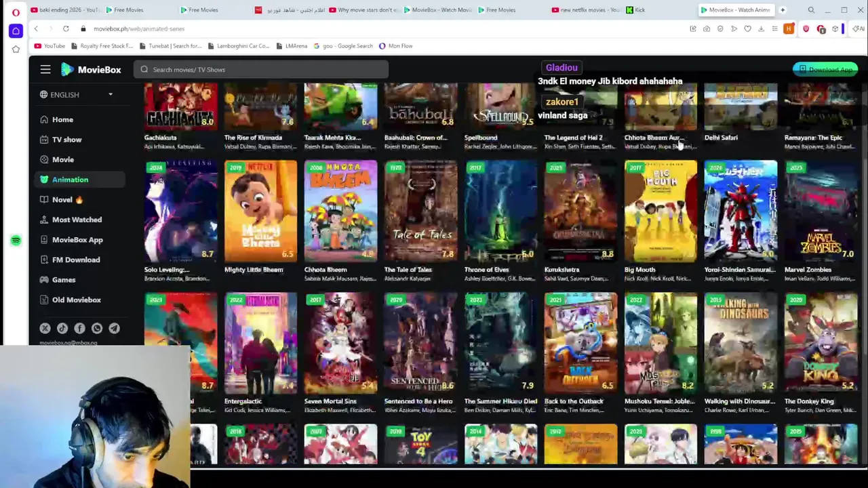Open the LMArena bookmark
This screenshot has height=488, width=868.
(292, 46)
